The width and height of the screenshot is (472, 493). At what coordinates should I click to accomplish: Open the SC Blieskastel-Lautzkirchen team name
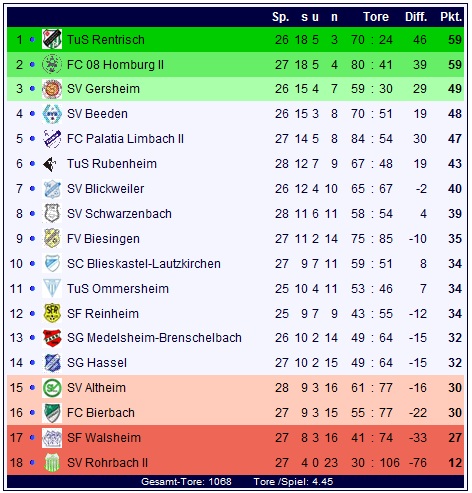point(144,264)
